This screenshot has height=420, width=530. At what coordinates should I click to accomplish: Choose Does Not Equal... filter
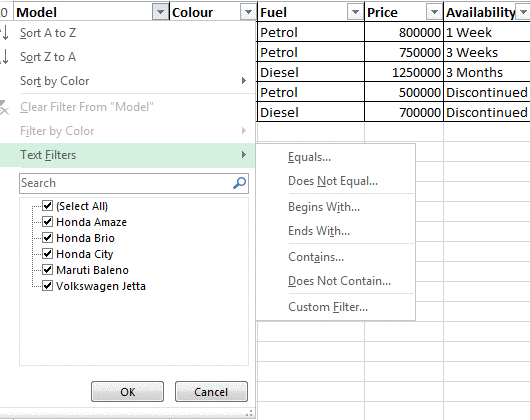tap(336, 181)
